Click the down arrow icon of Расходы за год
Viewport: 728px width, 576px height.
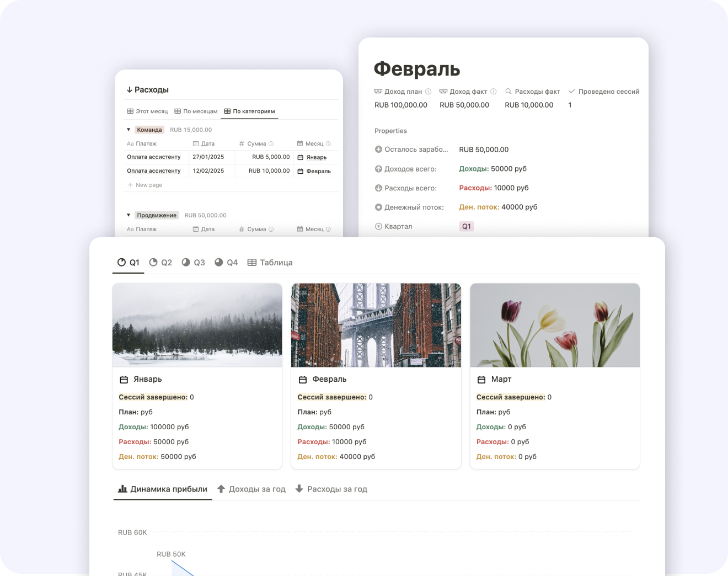click(x=299, y=489)
